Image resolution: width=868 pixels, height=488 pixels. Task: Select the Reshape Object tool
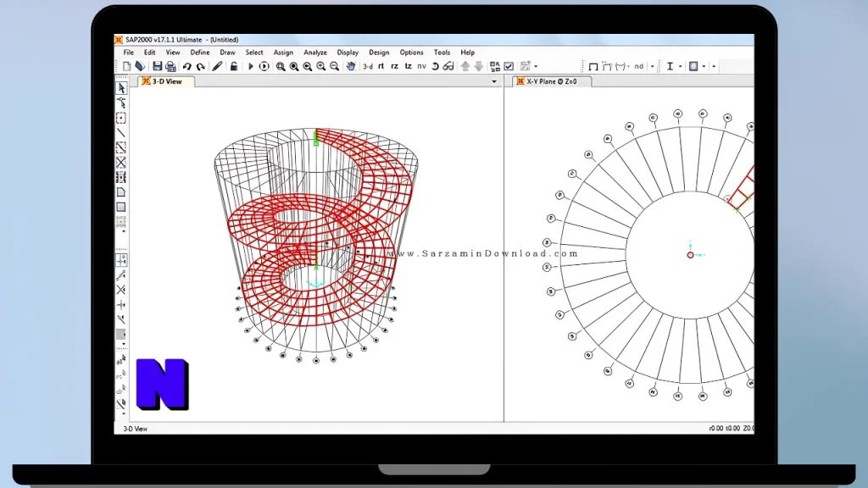tap(121, 103)
